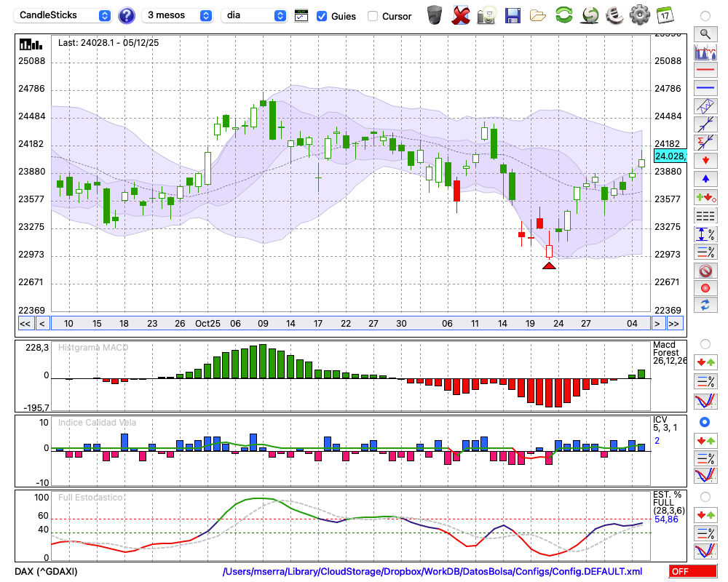Click the green plus red arrow tool
The width and height of the screenshot is (728, 582).
pyautogui.click(x=705, y=198)
